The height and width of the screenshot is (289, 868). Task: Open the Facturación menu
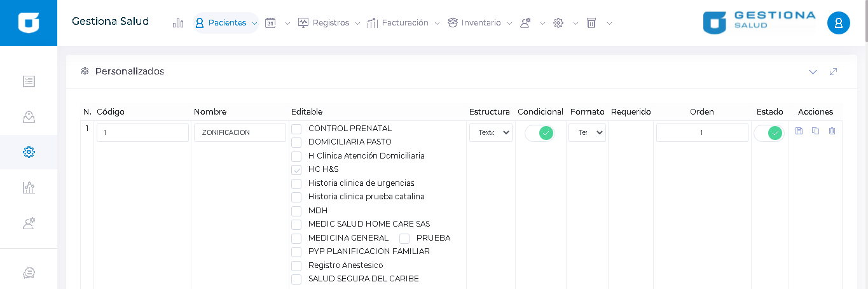(x=404, y=23)
